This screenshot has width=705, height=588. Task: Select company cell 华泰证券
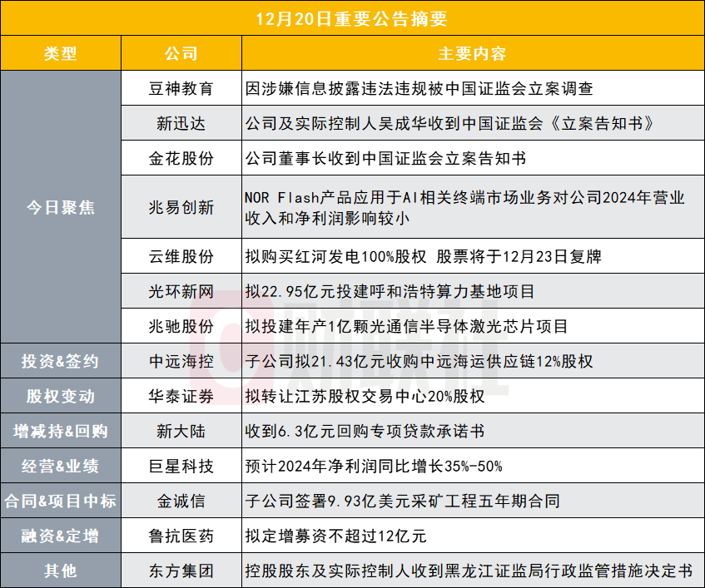tap(181, 396)
